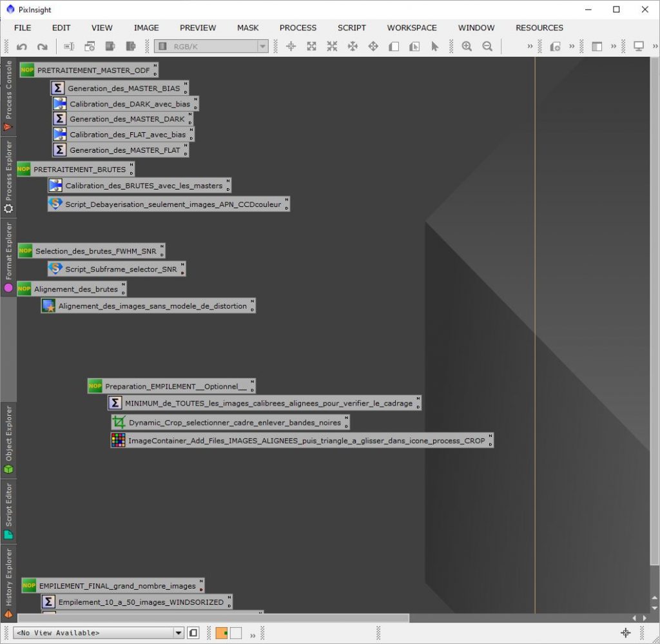The height and width of the screenshot is (644, 660).
Task: Click the Sigma icon of Generation_des_MASTER_BIAS
Action: point(57,88)
